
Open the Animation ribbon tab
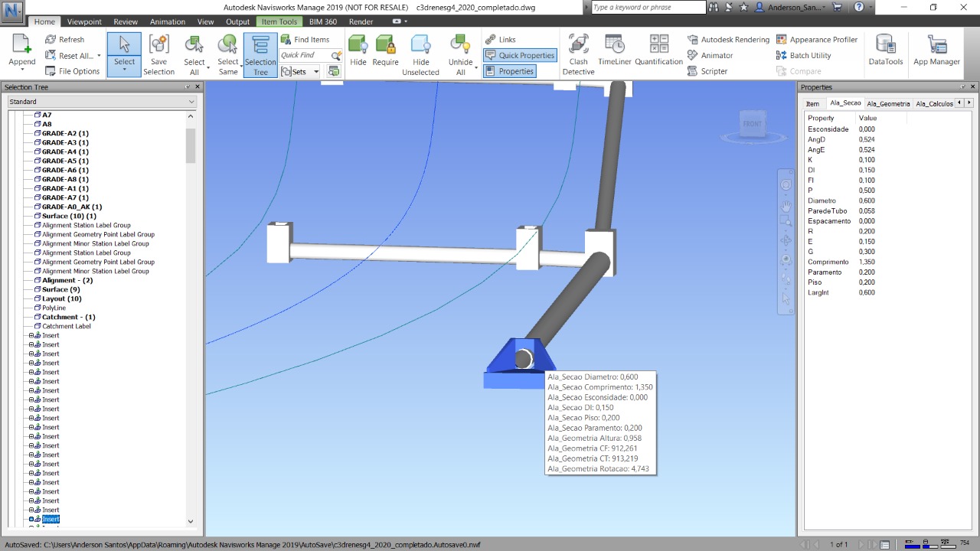pyautogui.click(x=168, y=21)
